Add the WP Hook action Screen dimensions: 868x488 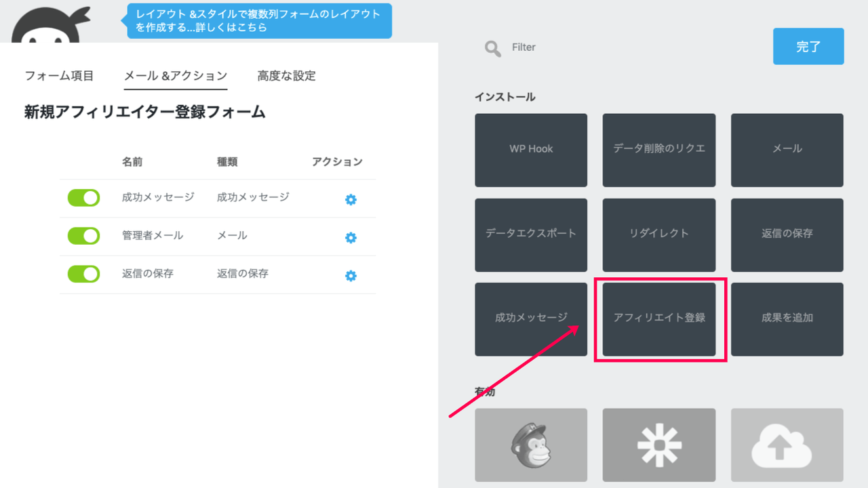(530, 150)
